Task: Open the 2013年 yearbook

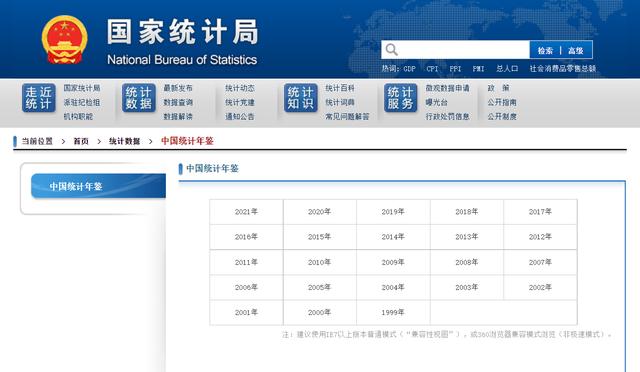Action: click(467, 237)
